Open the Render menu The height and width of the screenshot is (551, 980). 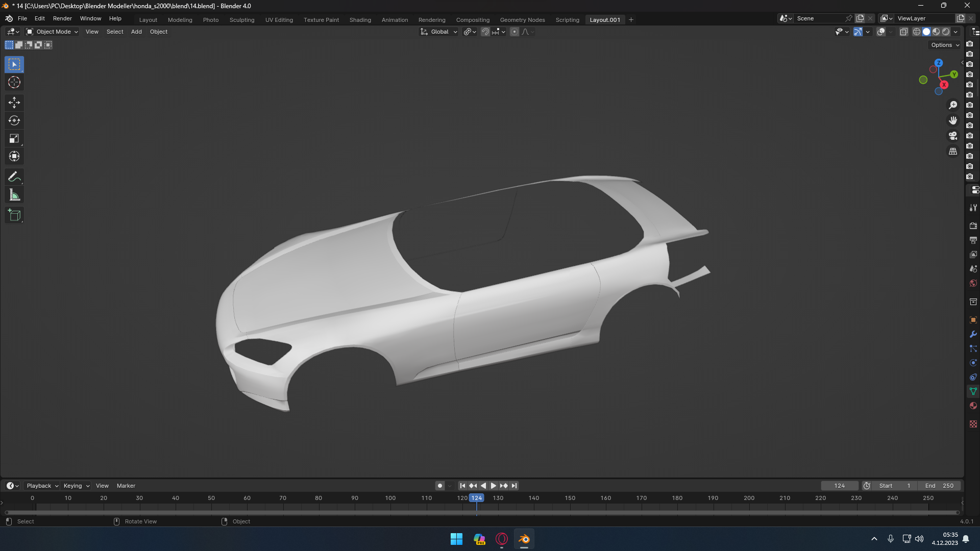pyautogui.click(x=62, y=18)
